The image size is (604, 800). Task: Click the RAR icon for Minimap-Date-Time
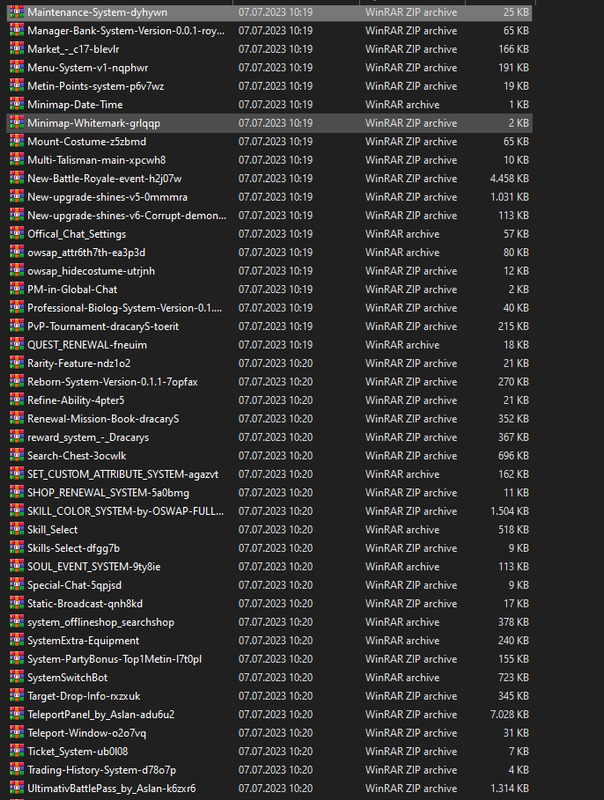pos(17,104)
